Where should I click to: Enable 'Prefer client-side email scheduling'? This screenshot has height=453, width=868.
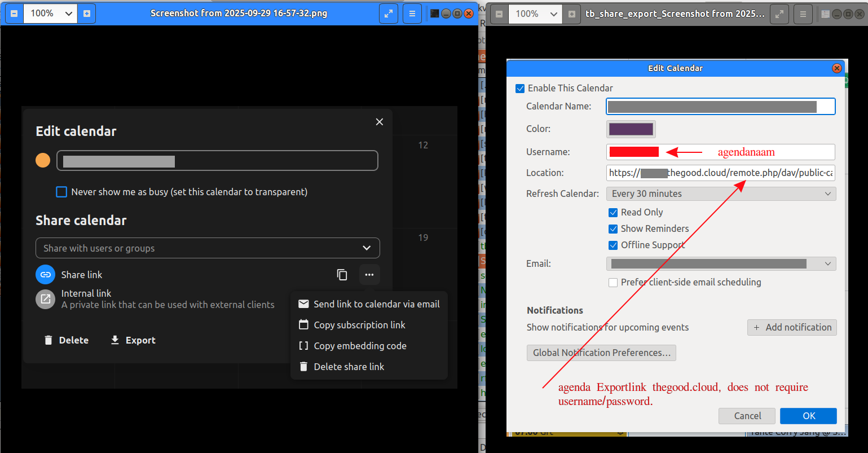(x=613, y=283)
